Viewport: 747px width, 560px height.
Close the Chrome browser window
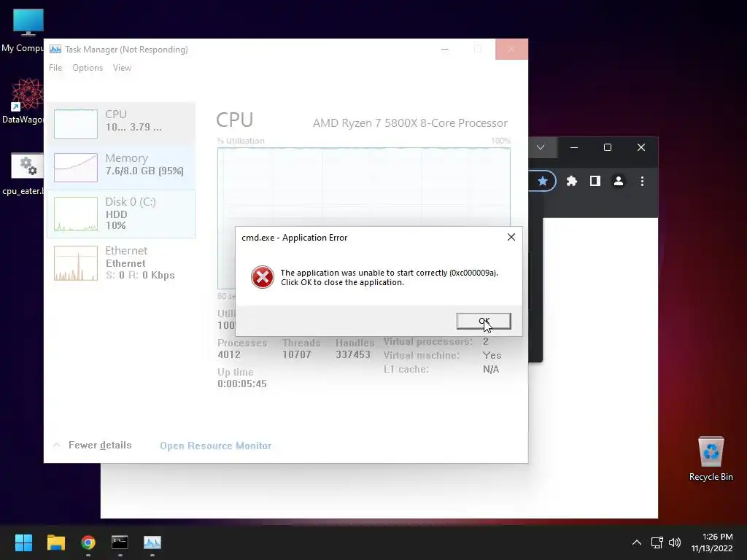[641, 147]
